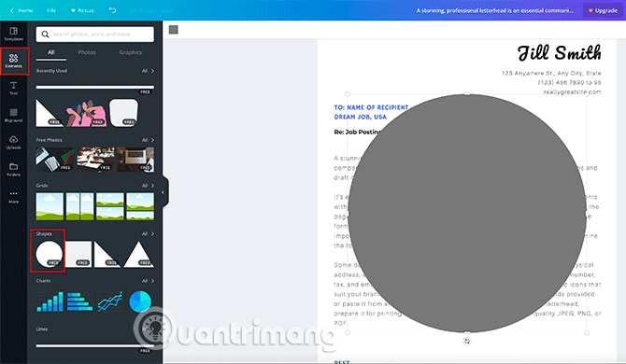The height and width of the screenshot is (364, 626).
Task: Click the undo arrow icon
Action: [x=112, y=10]
